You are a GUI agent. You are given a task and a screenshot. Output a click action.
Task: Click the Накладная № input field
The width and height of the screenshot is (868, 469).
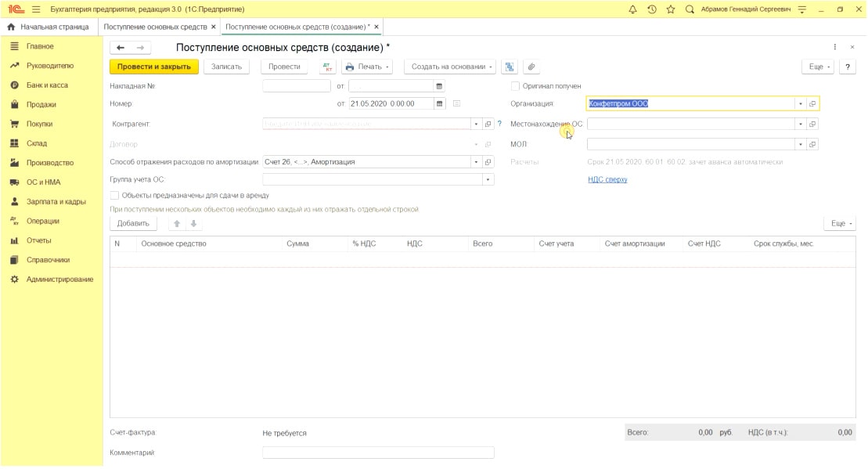[296, 86]
